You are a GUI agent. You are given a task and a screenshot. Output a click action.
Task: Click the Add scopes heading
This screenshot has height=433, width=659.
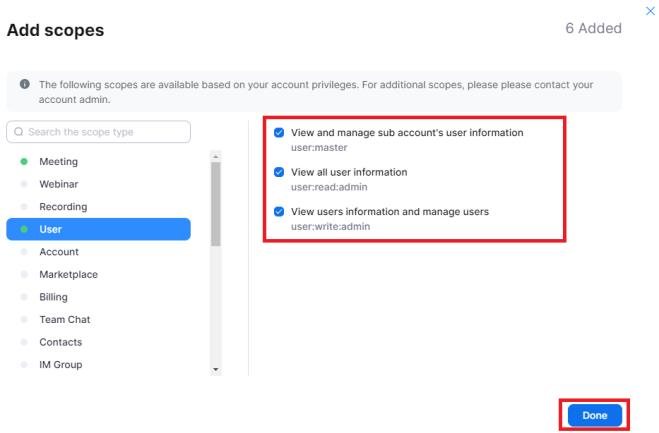[55, 30]
